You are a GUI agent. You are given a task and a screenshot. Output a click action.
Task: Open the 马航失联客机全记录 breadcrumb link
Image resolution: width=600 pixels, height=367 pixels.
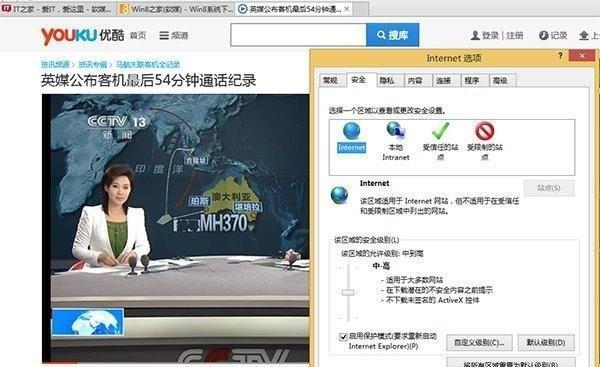click(148, 64)
